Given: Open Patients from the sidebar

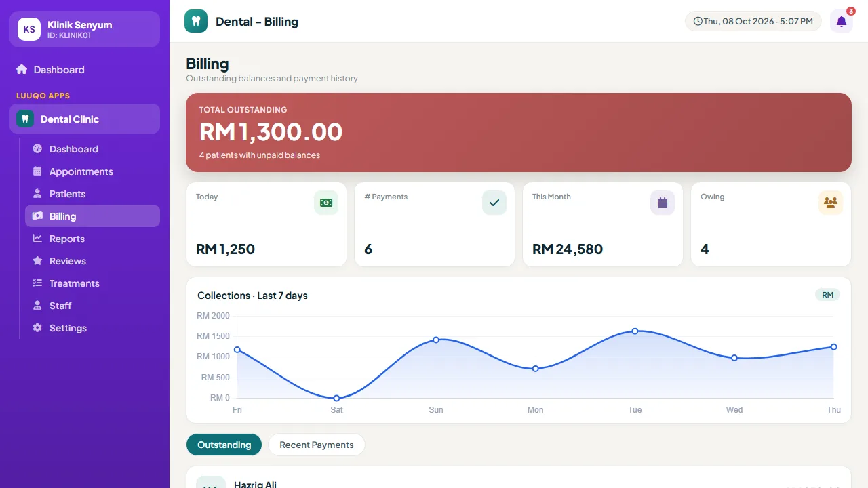Looking at the screenshot, I should [92, 194].
